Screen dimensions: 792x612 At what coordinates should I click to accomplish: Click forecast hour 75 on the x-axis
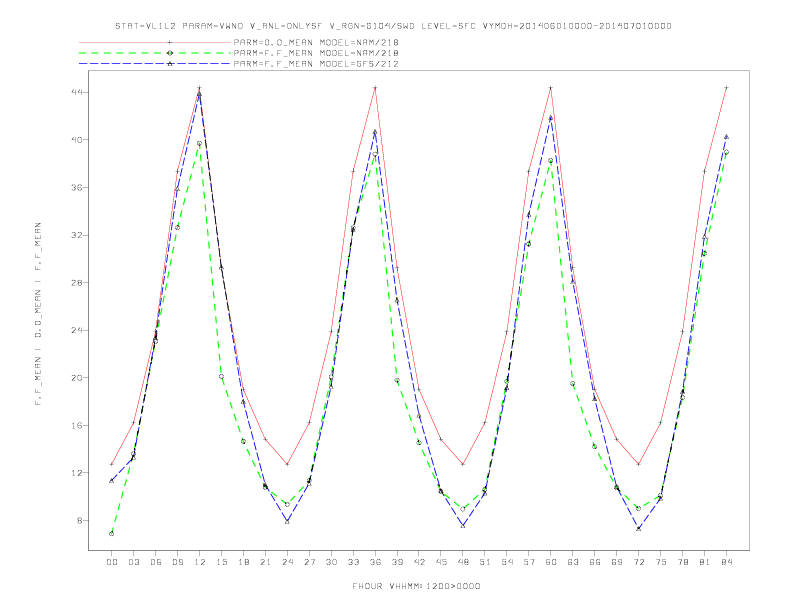point(661,562)
